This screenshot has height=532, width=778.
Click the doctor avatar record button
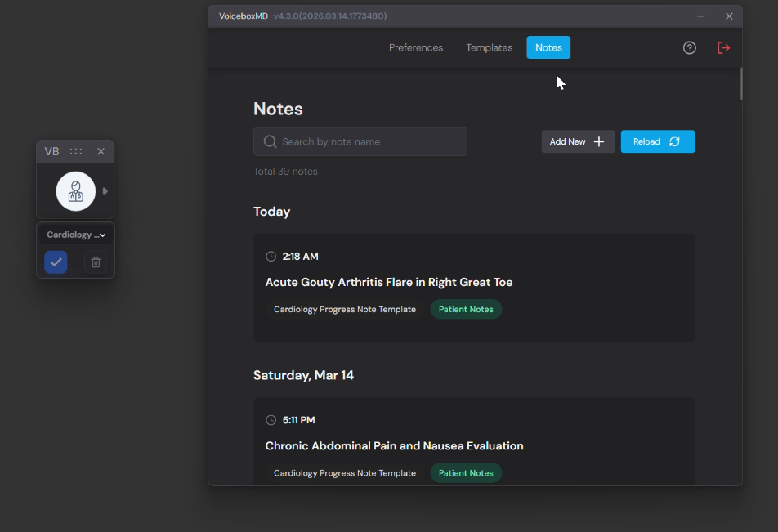(75, 191)
